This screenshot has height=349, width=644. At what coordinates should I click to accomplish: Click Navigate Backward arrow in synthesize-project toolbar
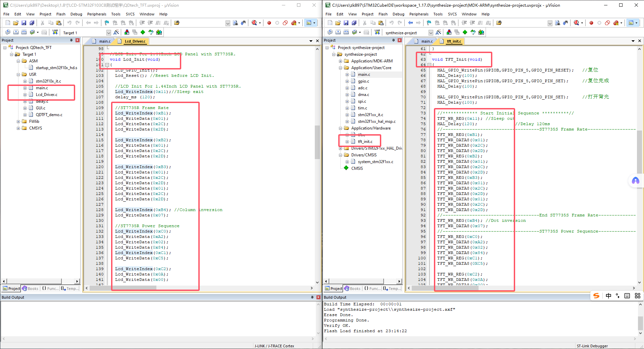(410, 23)
